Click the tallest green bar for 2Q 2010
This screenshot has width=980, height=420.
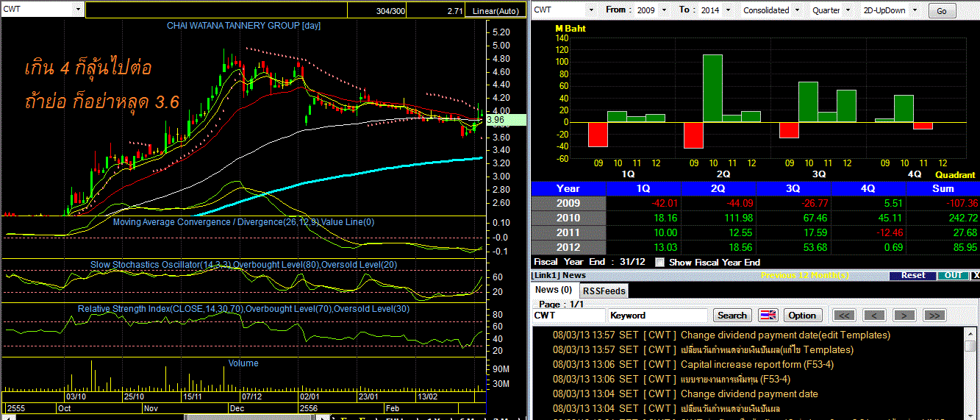[x=712, y=88]
